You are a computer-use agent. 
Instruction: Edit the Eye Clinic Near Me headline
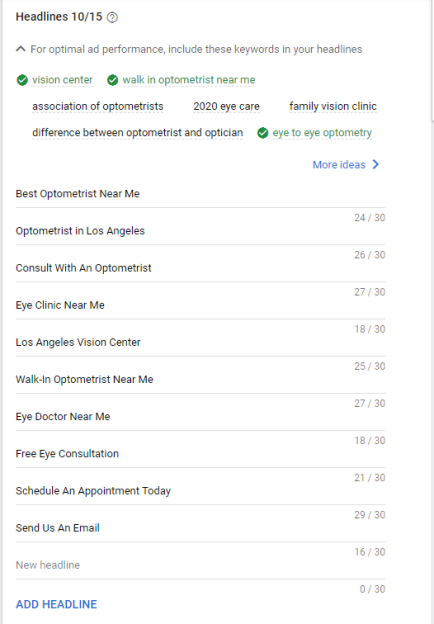point(200,305)
